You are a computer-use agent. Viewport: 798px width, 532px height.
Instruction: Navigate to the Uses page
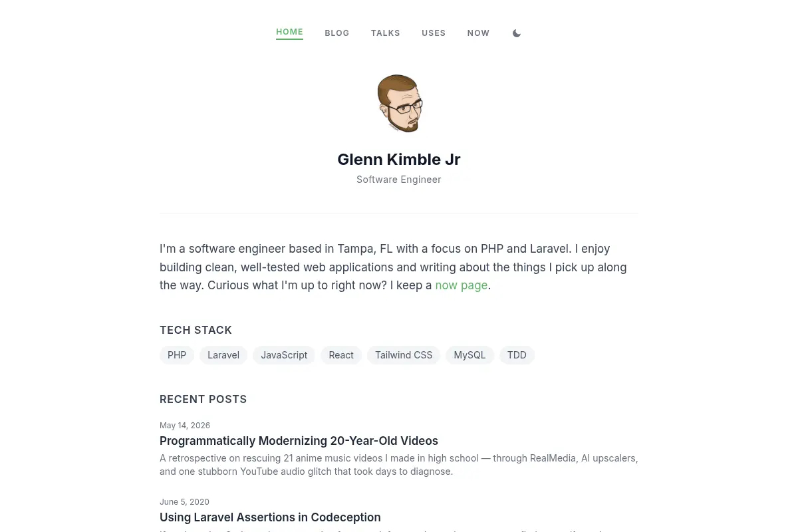point(434,33)
